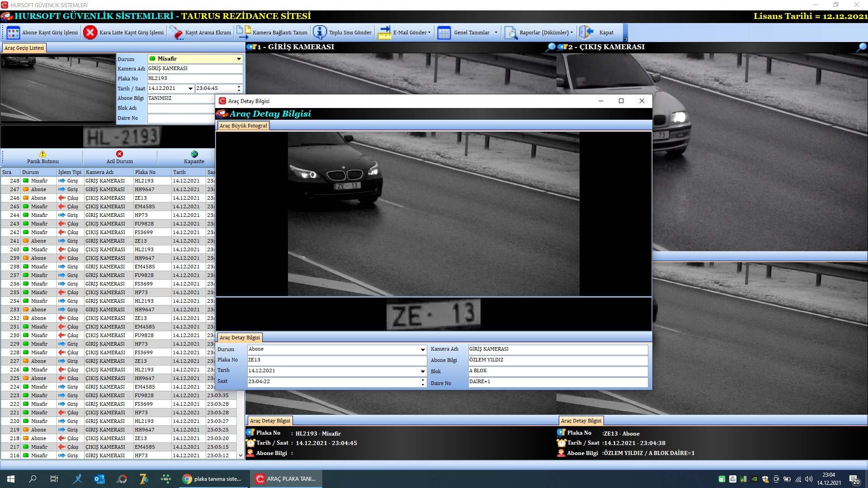Screen dimensions: 868x488
Task: Click the red Kara Liste Kayıt icon
Action: click(x=90, y=33)
